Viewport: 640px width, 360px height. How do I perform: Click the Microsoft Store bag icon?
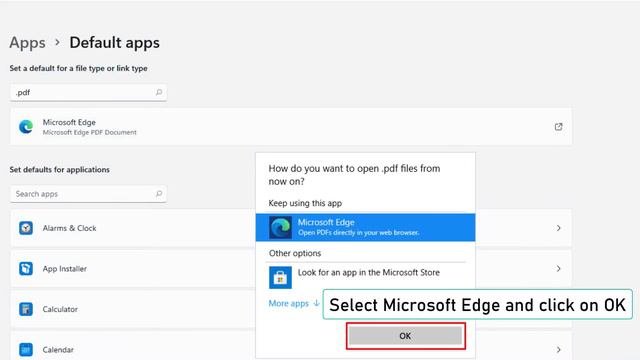point(280,278)
